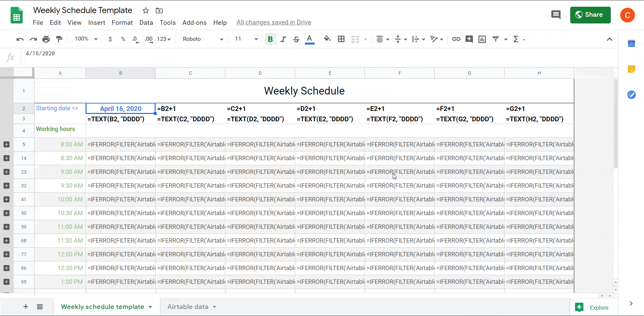Toggle Bold formatting
Viewport: 644px width, 316px height.
(270, 39)
